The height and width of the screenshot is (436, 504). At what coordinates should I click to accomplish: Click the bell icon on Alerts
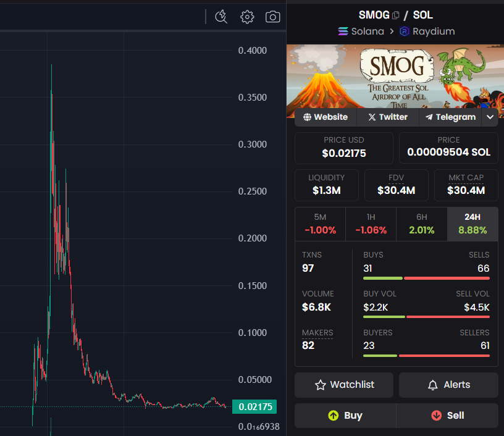click(x=432, y=385)
